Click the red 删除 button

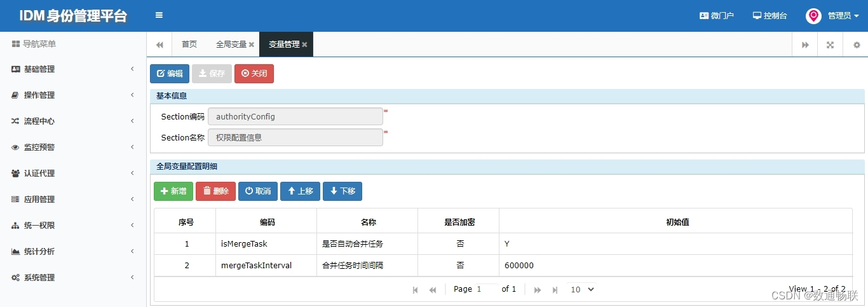[x=215, y=191]
